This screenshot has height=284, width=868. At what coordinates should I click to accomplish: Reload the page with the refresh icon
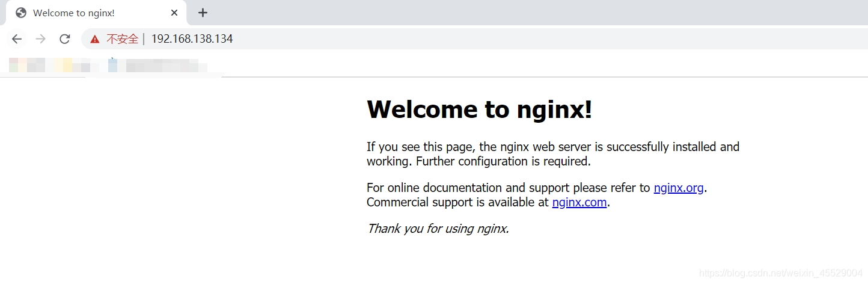click(x=64, y=39)
